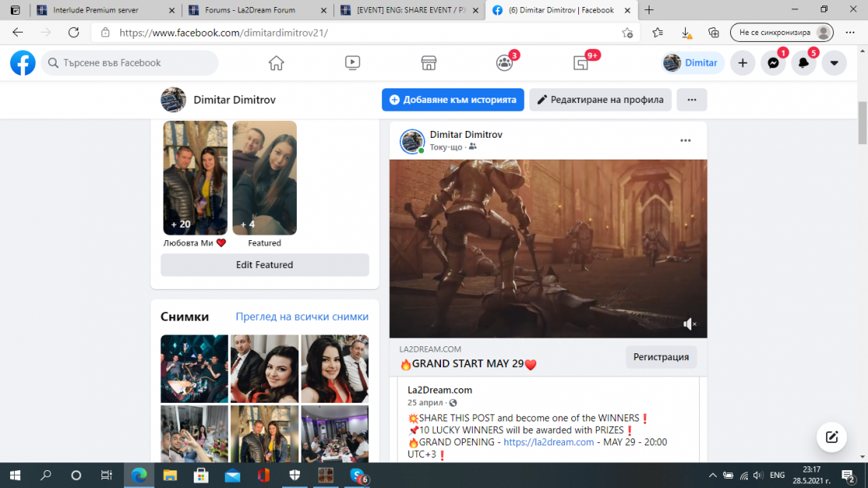Open the la2dream.com link in post
This screenshot has height=488, width=868.
(x=548, y=442)
